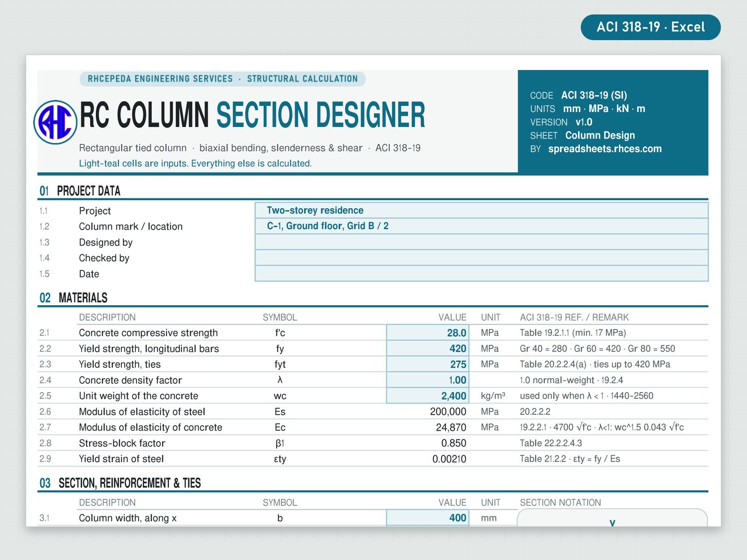Click 'Yield strength, longitudinal bars' description

pyautogui.click(x=149, y=349)
